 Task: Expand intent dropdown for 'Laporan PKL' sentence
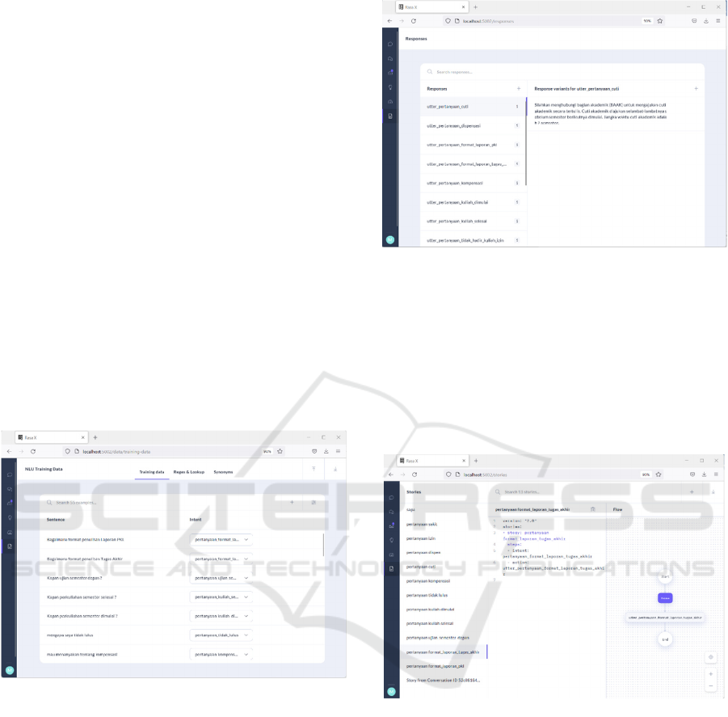click(246, 539)
